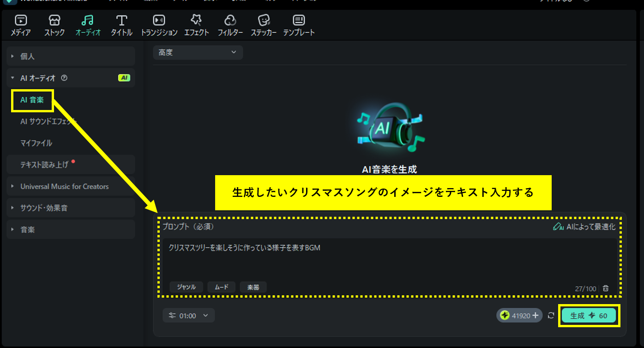The width and height of the screenshot is (644, 348).
Task: Click the オーディオ toolbar icon
Action: pyautogui.click(x=88, y=24)
